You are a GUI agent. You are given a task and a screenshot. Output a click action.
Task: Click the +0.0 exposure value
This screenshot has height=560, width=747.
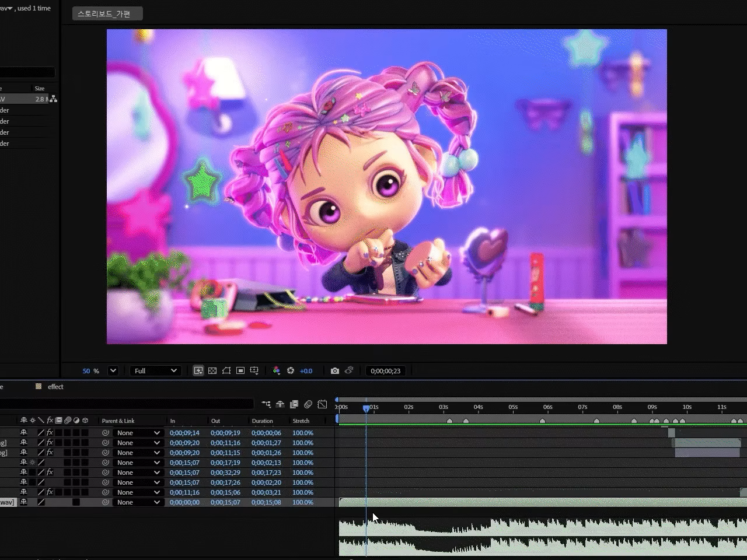point(306,371)
